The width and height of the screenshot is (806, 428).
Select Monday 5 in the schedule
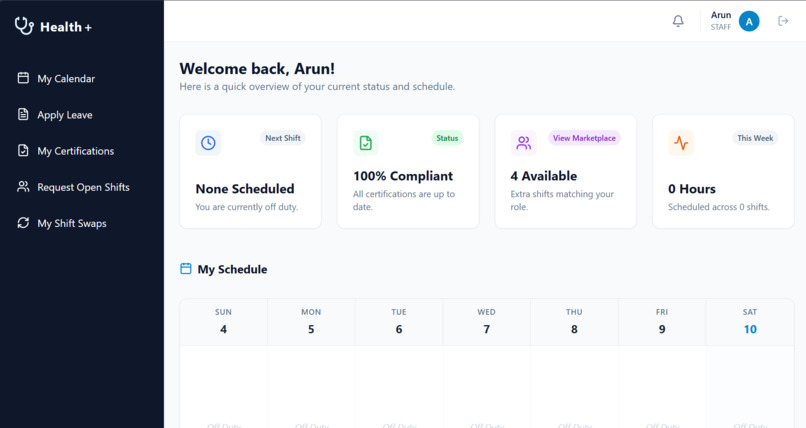coord(311,322)
